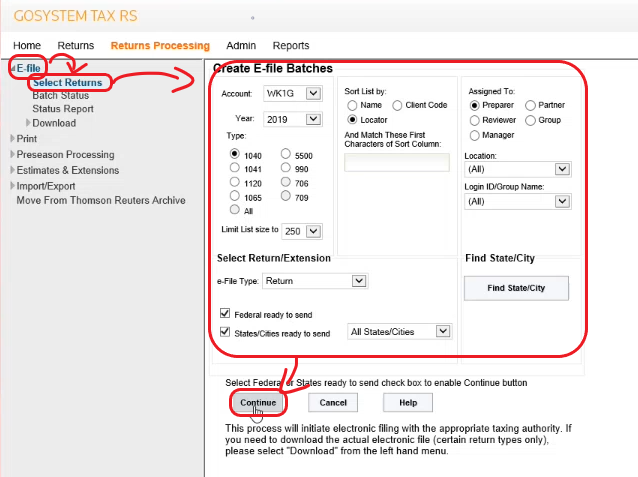This screenshot has width=638, height=477.
Task: Select the 5500 return type
Action: (286, 153)
